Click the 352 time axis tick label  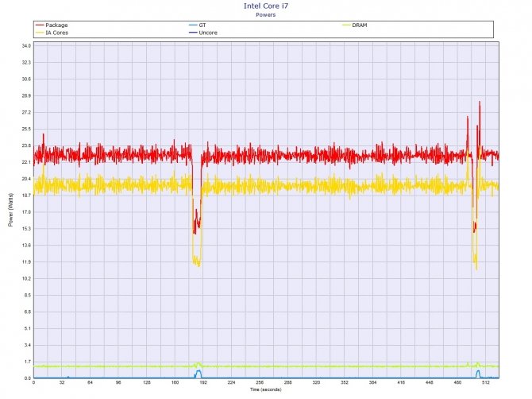click(345, 382)
